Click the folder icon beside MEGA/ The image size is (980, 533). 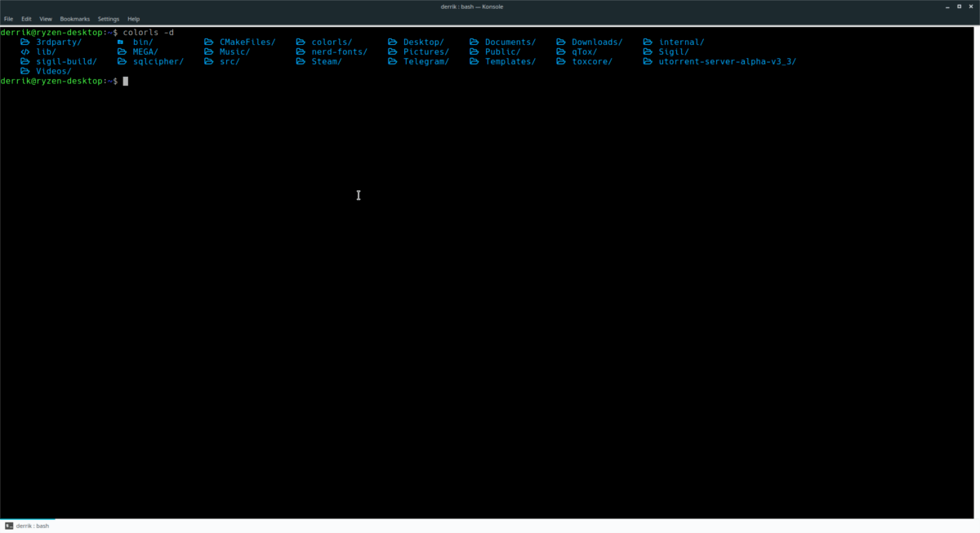tap(122, 51)
